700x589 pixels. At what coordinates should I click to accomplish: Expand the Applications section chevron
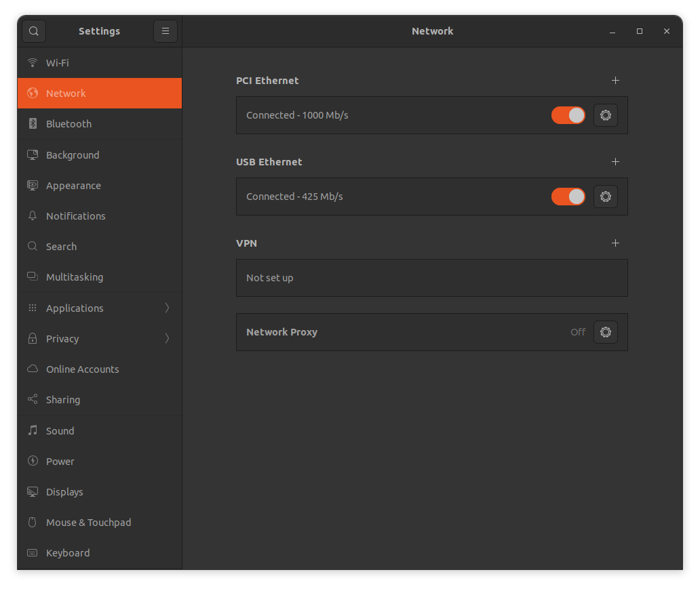167,308
